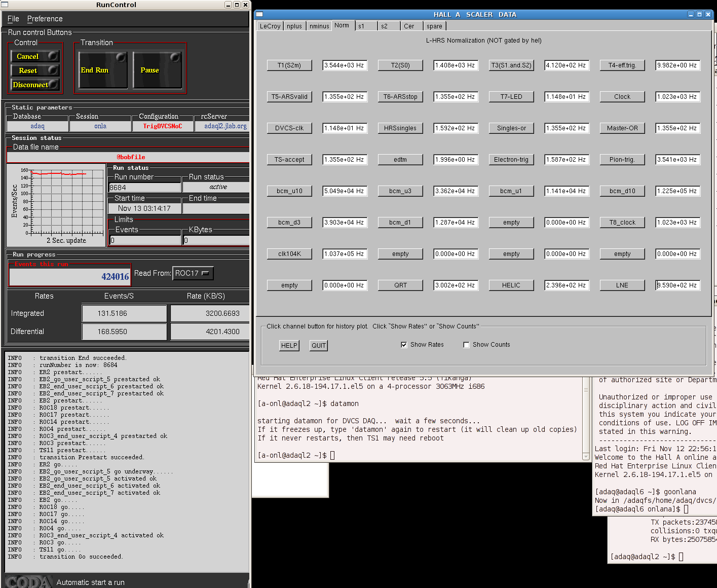Click the T6-ARSstop channel button
This screenshot has width=717, height=588.
[x=400, y=97]
